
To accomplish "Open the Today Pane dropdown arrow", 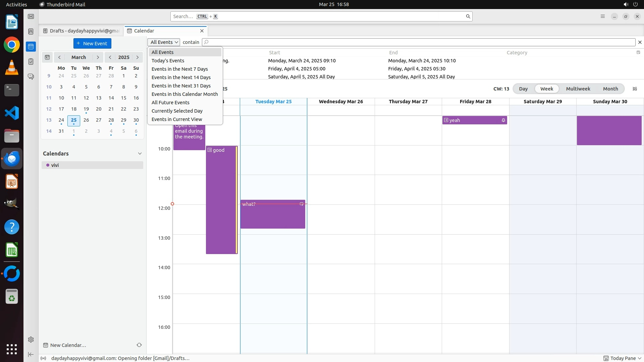I will 639,358.
